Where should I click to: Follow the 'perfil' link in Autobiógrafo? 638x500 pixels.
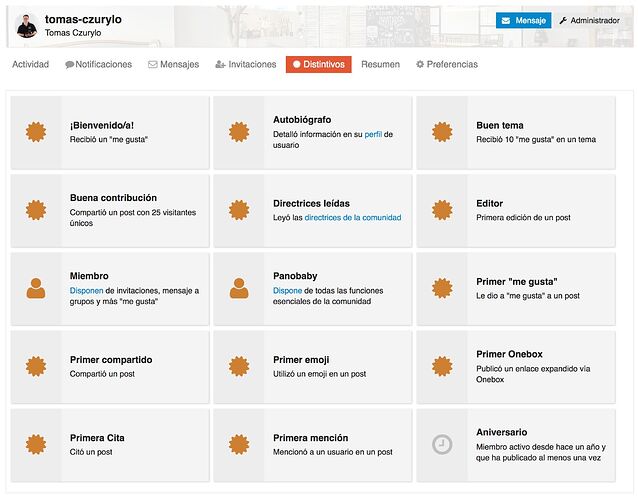(x=373, y=134)
